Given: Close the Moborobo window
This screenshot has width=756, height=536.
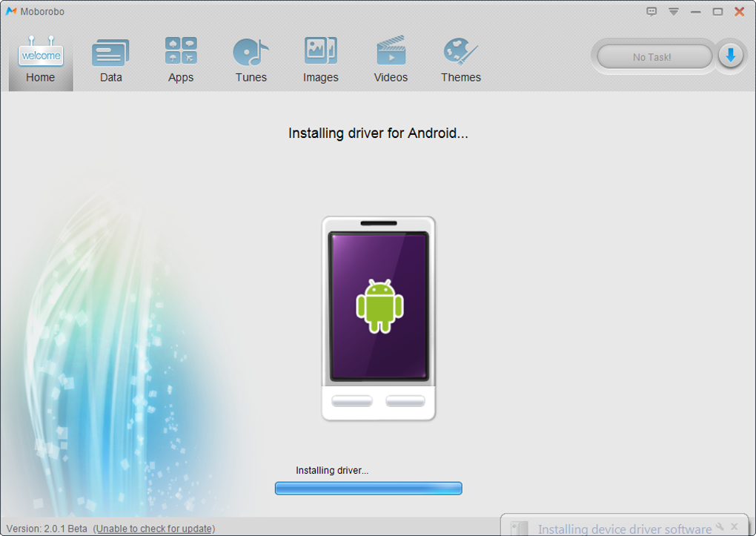Looking at the screenshot, I should pyautogui.click(x=739, y=12).
